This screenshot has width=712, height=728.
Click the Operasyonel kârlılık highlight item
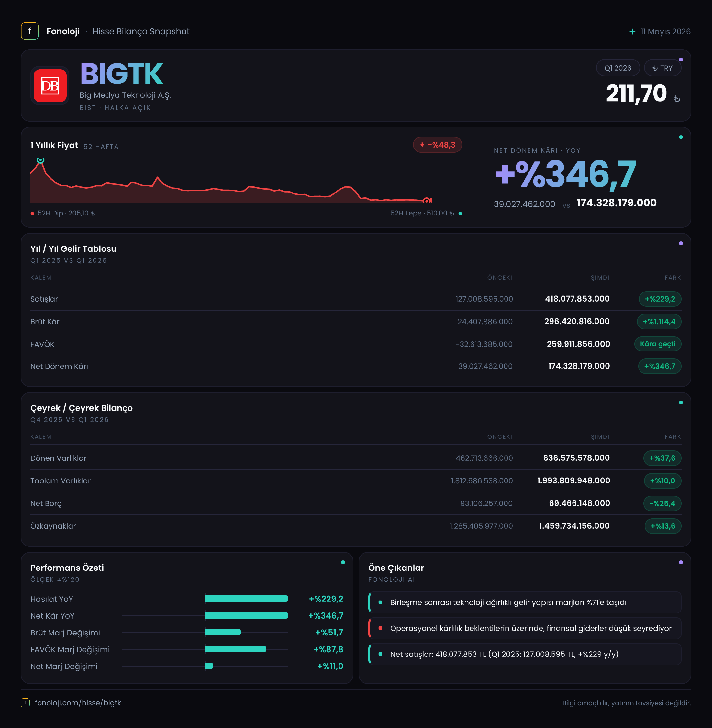point(525,628)
